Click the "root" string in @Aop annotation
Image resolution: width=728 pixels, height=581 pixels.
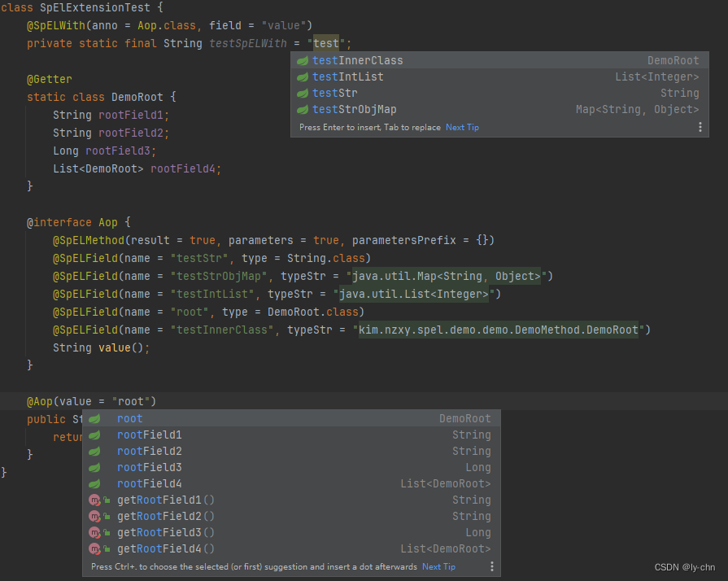(x=130, y=401)
